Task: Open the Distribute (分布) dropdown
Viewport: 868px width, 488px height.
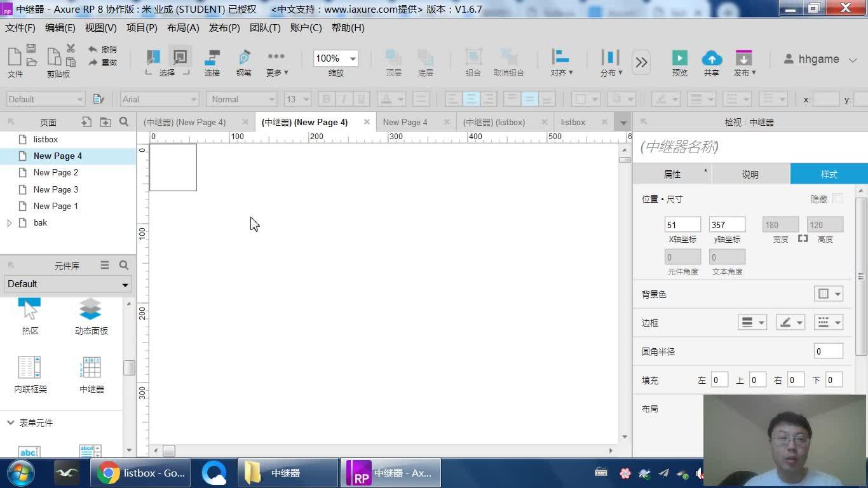Action: 611,63
